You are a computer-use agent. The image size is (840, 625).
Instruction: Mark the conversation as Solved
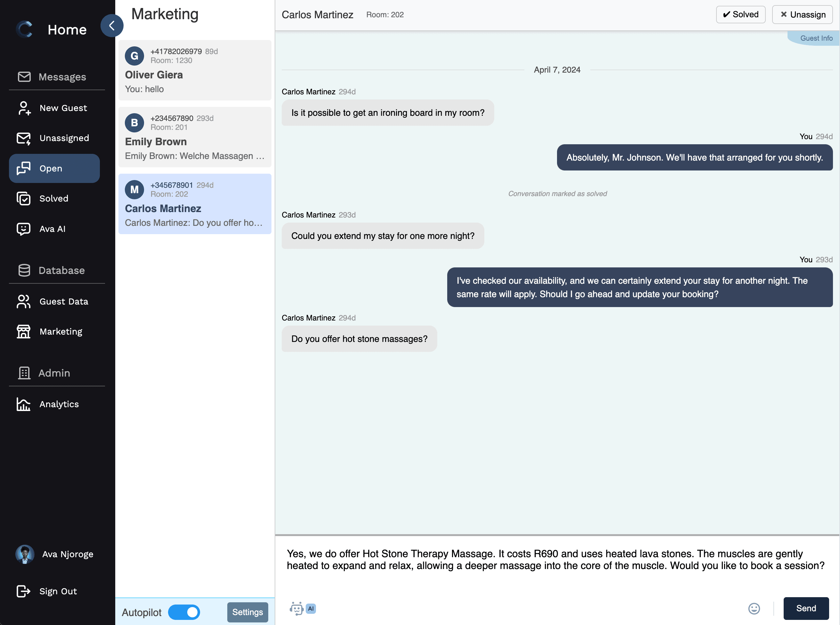(740, 14)
